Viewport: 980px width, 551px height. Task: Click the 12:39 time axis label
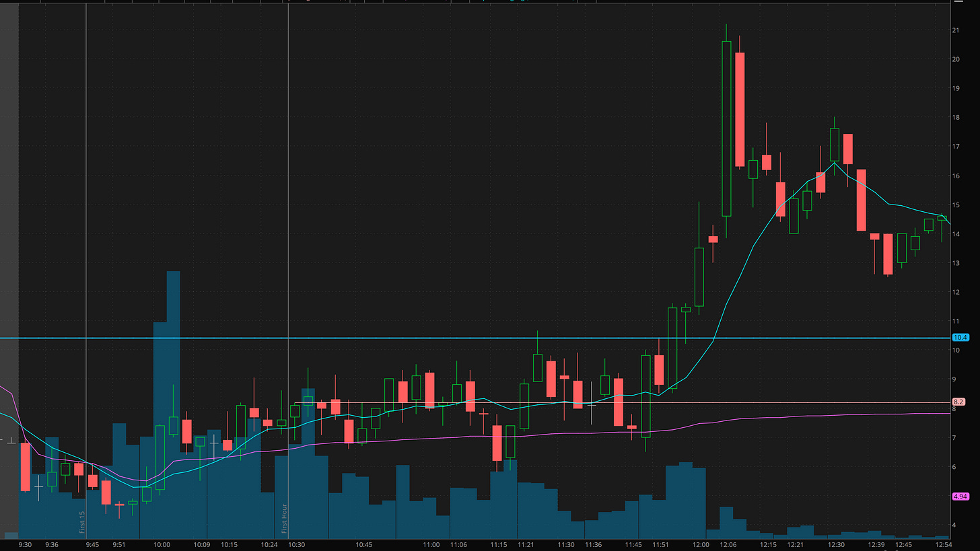point(876,545)
